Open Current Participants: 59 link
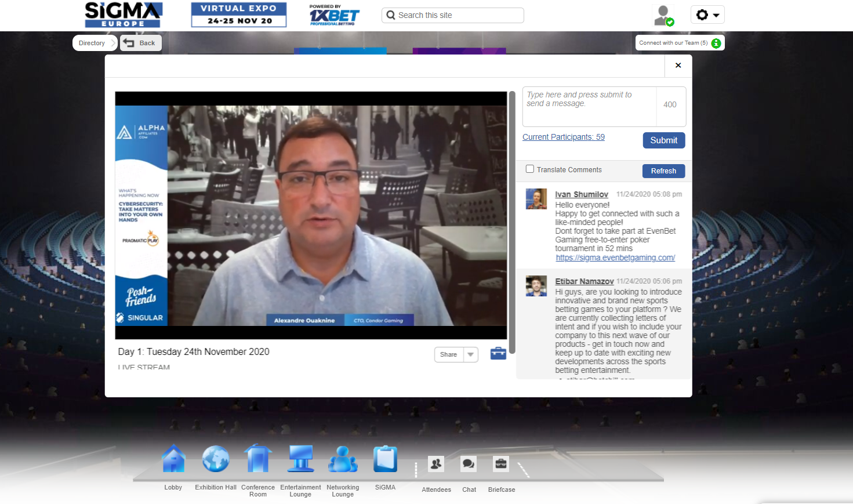Viewport: 853px width, 504px height. pyautogui.click(x=563, y=137)
